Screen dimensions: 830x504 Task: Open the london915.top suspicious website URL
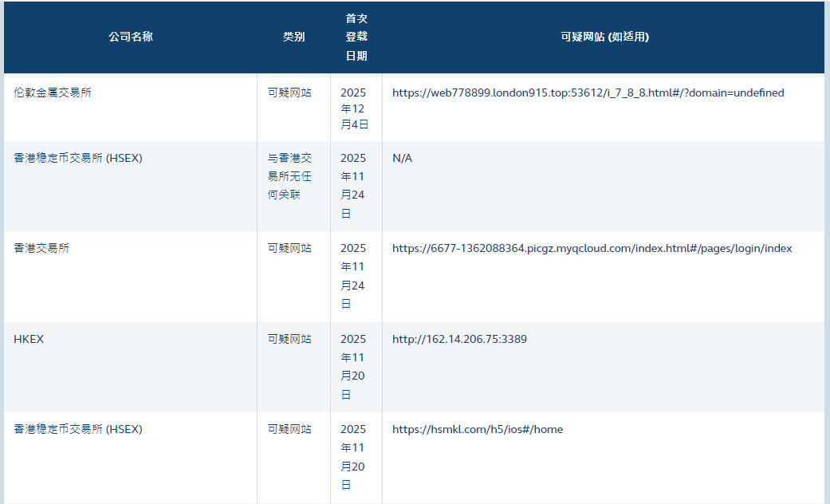point(588,93)
